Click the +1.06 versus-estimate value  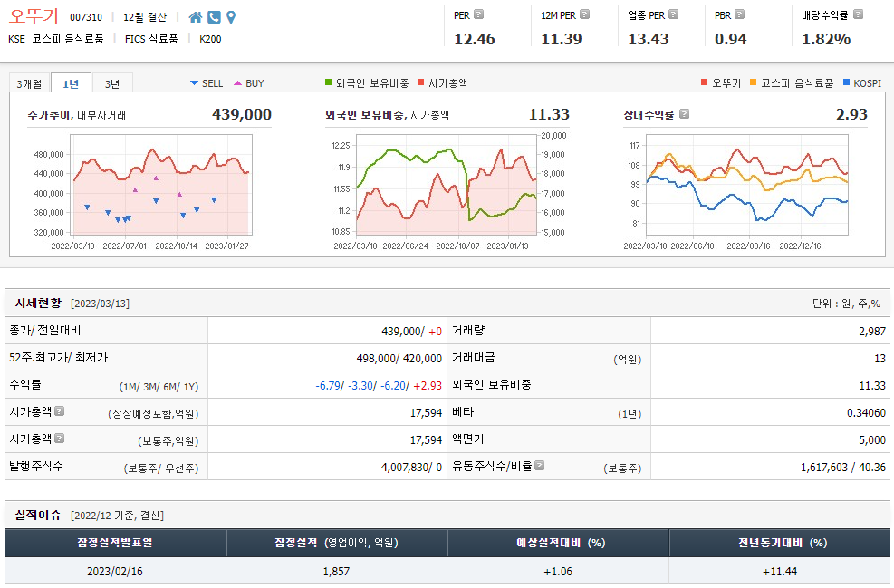(x=558, y=571)
